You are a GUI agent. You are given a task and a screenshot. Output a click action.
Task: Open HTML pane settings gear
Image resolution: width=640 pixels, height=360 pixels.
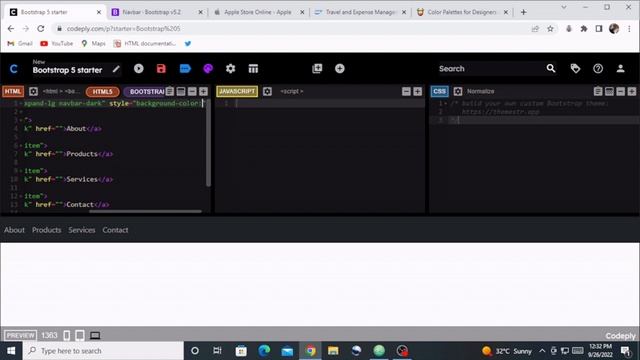33,91
